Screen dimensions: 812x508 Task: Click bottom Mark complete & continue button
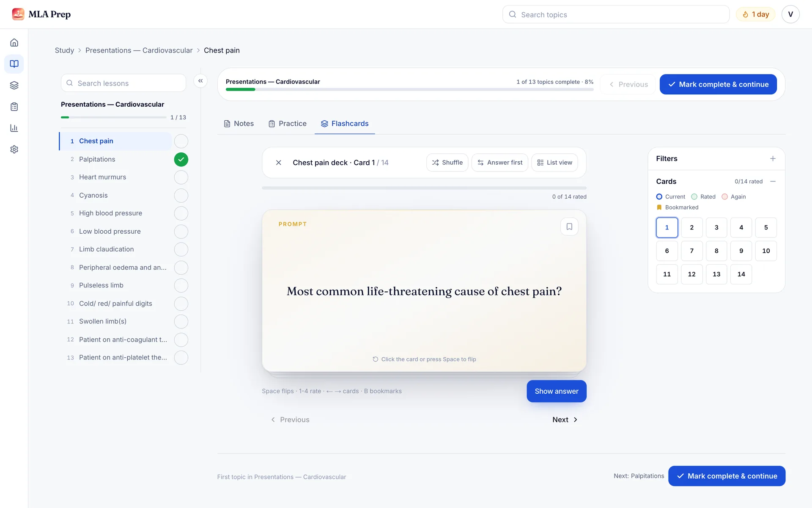(x=727, y=476)
